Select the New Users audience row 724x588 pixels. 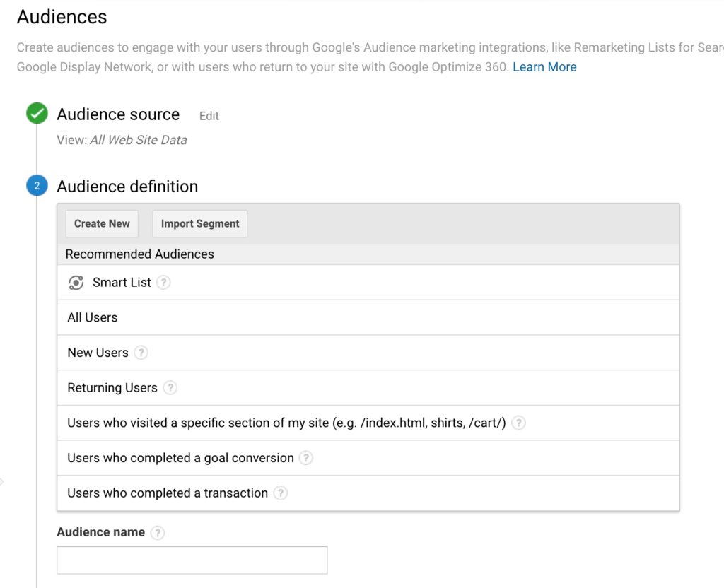(x=98, y=353)
